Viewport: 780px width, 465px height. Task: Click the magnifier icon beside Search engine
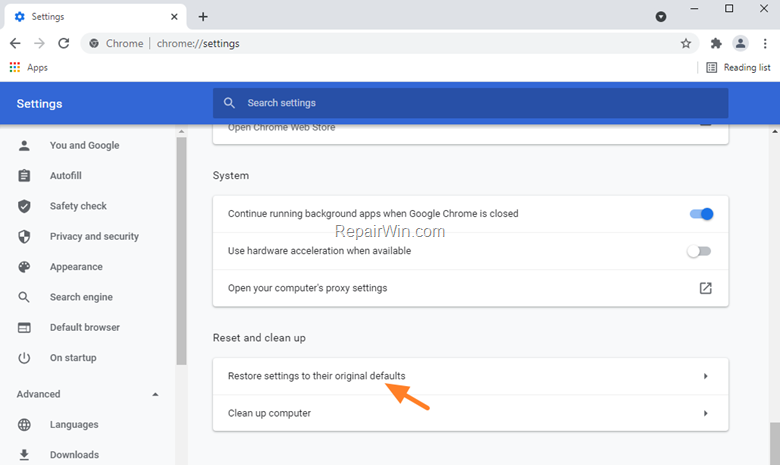[24, 297]
